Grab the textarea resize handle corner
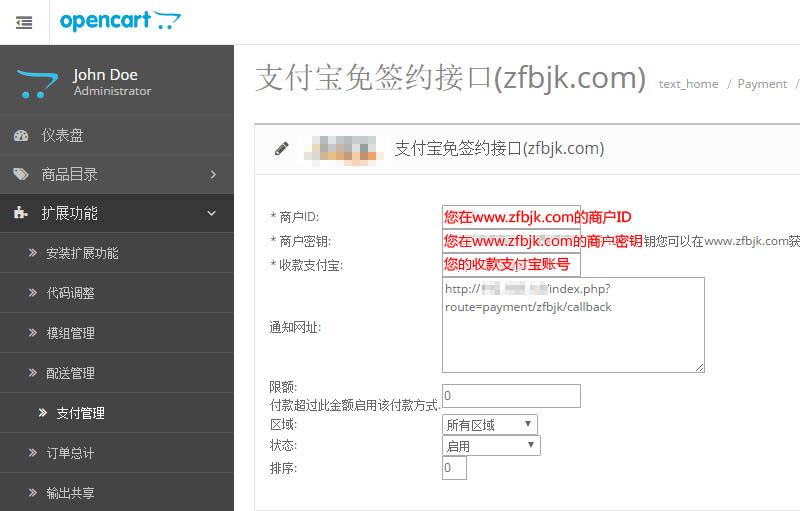Image resolution: width=800 pixels, height=511 pixels. coord(699,367)
